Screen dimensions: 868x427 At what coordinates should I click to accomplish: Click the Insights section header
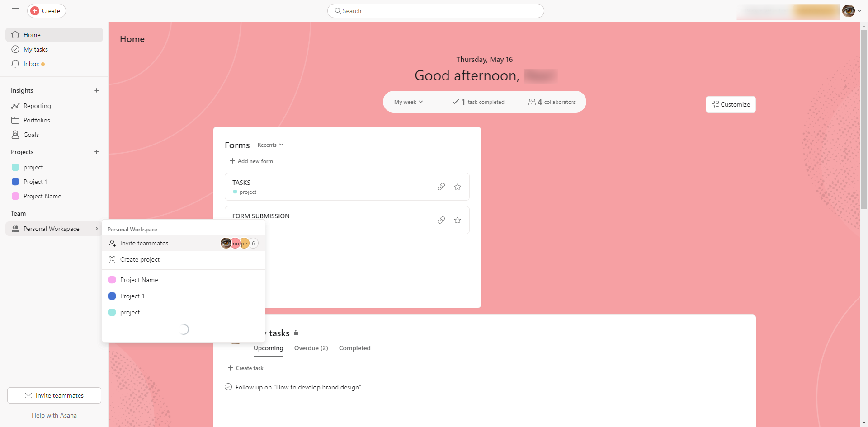click(22, 90)
